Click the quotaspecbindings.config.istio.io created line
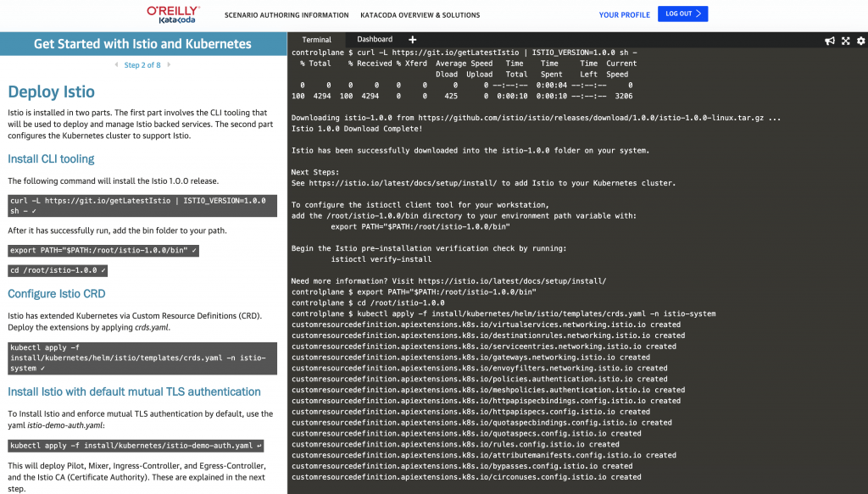Image resolution: width=868 pixels, height=494 pixels. 481,423
